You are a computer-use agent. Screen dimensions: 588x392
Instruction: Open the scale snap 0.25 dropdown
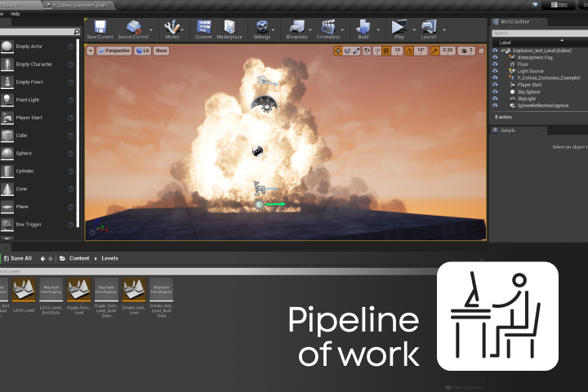point(448,51)
